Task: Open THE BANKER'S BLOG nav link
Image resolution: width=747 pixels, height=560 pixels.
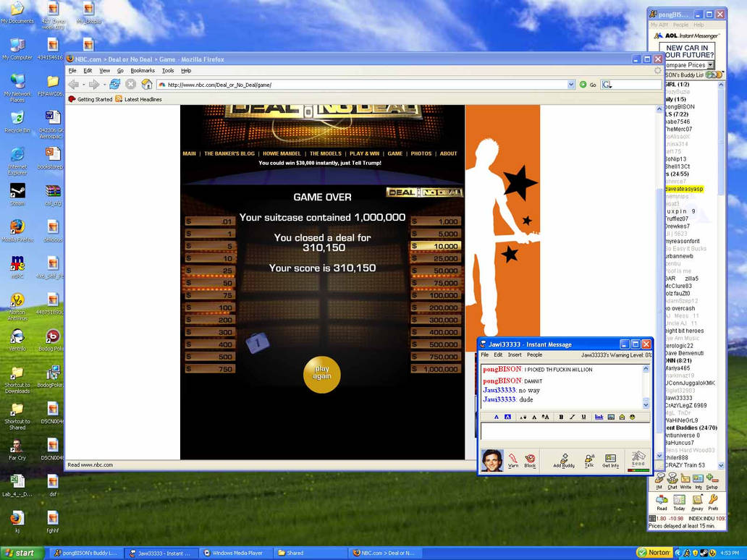Action: click(229, 154)
